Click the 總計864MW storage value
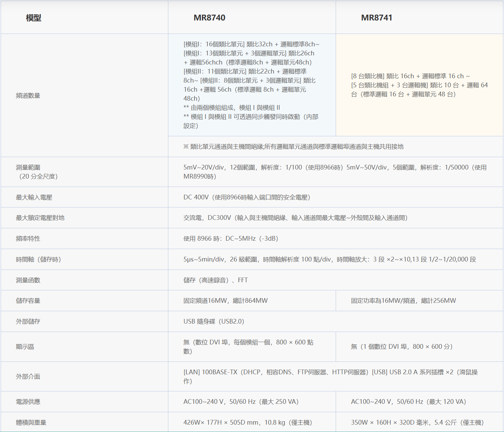The height and width of the screenshot is (432, 504). 225,301
